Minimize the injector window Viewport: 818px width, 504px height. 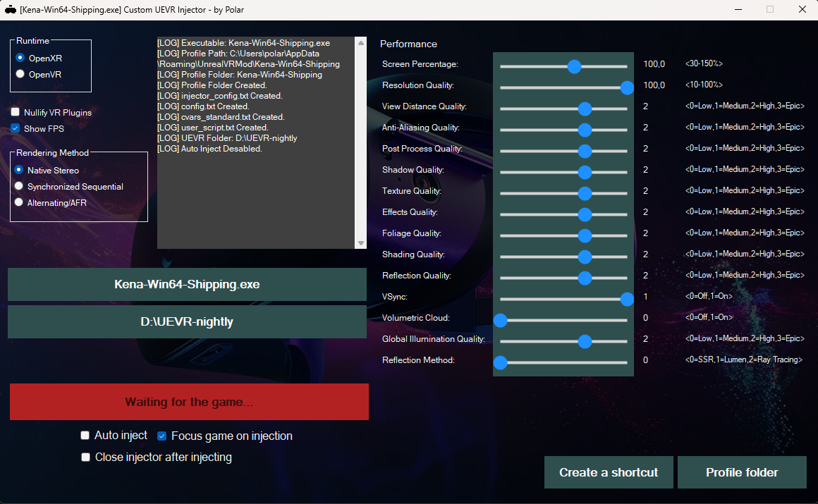click(x=738, y=9)
